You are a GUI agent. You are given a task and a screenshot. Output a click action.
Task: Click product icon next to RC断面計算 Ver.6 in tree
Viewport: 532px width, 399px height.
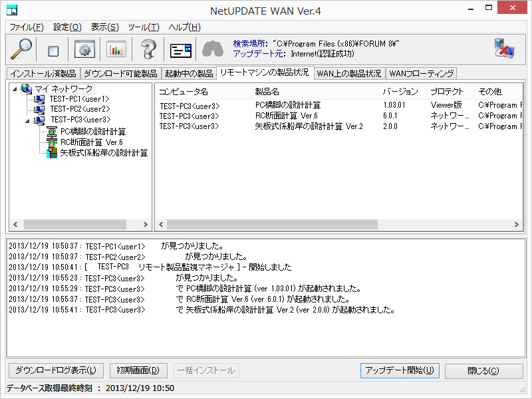point(52,142)
